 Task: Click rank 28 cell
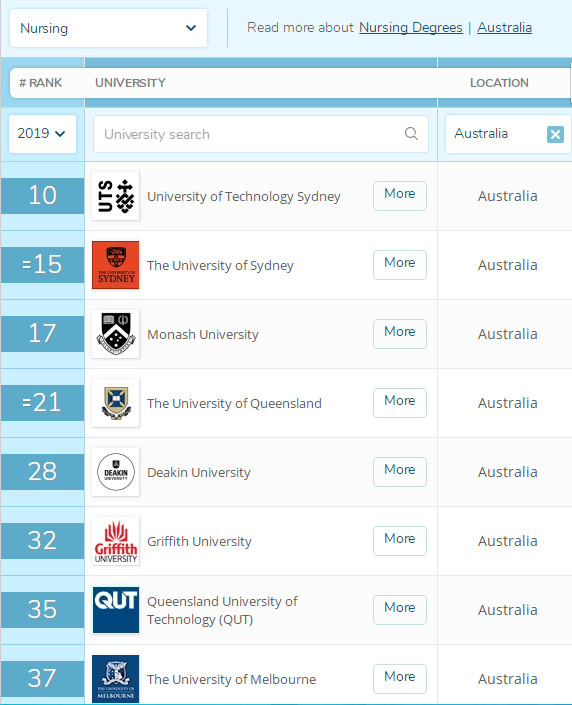coord(42,472)
